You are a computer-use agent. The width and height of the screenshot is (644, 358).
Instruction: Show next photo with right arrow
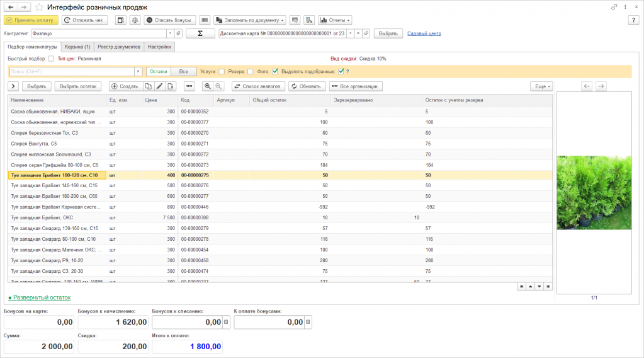point(601,86)
